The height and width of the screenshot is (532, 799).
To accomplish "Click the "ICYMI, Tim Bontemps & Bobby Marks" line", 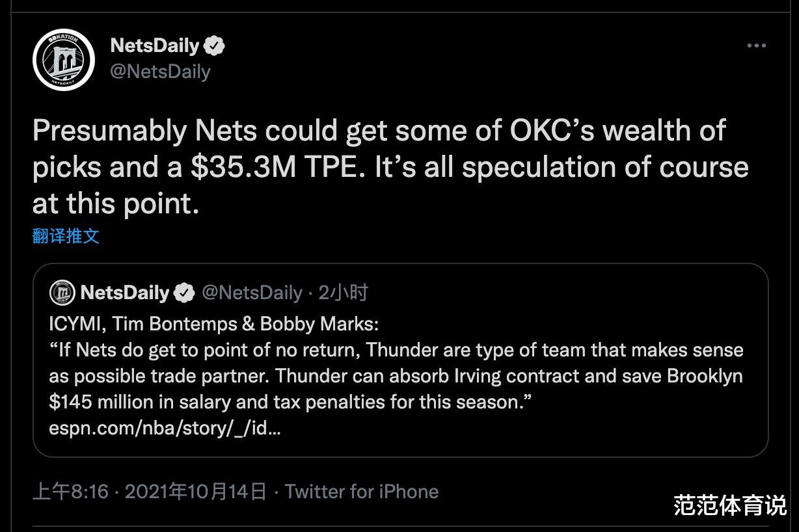I will tap(213, 324).
